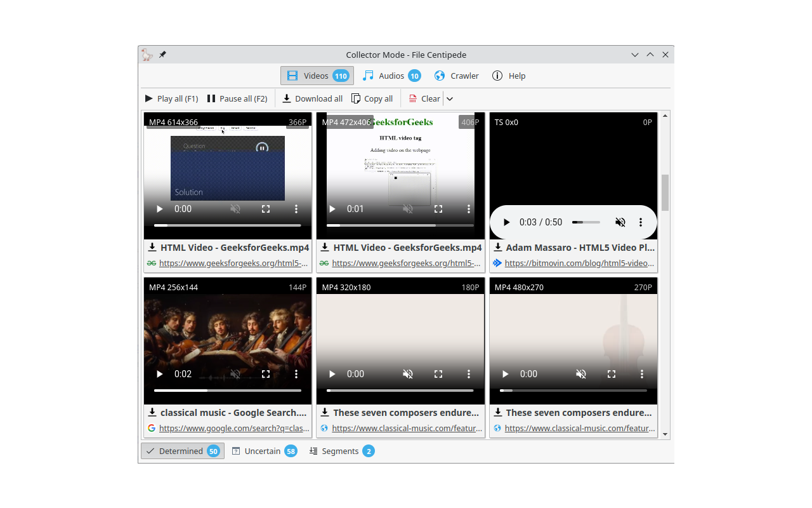Click the download icon beside classical music video
The width and height of the screenshot is (812, 508).
click(152, 413)
